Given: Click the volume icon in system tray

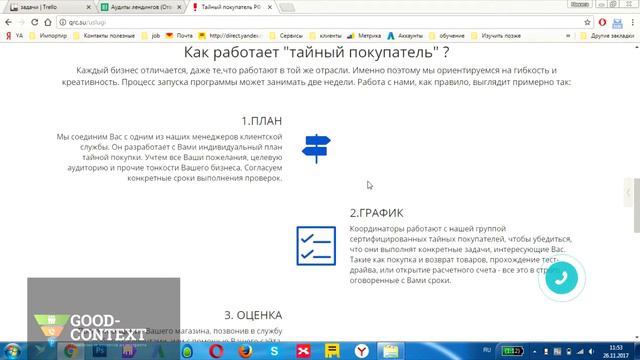Looking at the screenshot, I should click(x=591, y=351).
